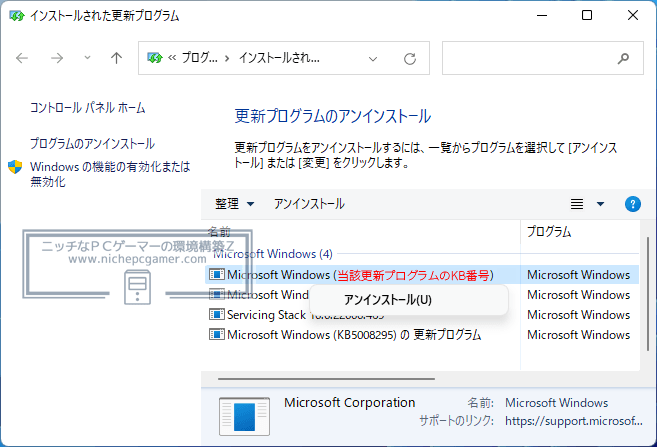
Task: Click Microsoft Windows program cell in KB5008295 row
Action: [x=578, y=335]
